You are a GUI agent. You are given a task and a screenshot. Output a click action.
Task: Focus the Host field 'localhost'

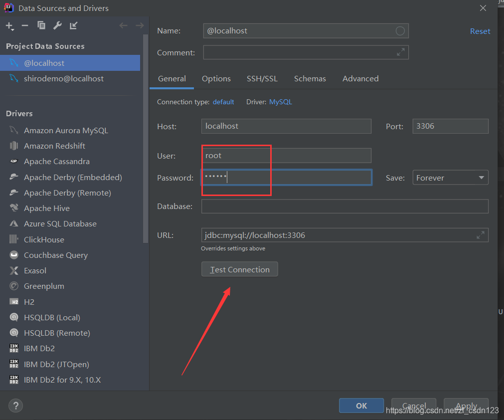pos(286,126)
